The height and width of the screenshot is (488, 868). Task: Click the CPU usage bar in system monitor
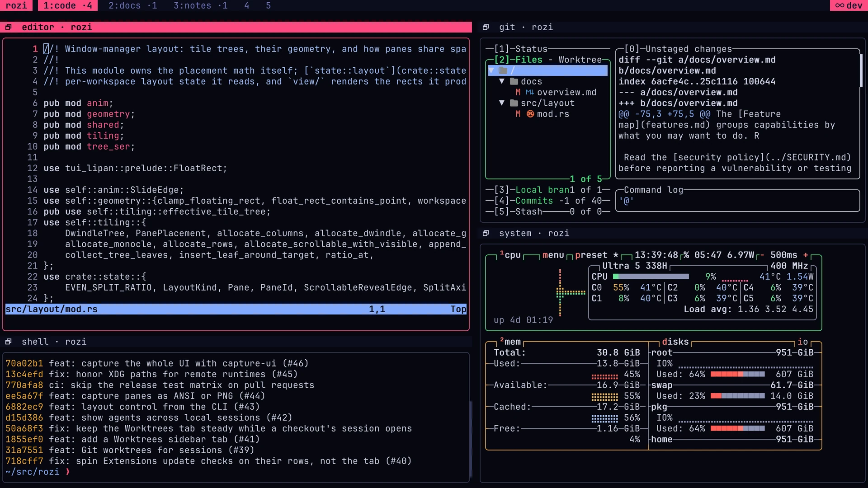(651, 277)
